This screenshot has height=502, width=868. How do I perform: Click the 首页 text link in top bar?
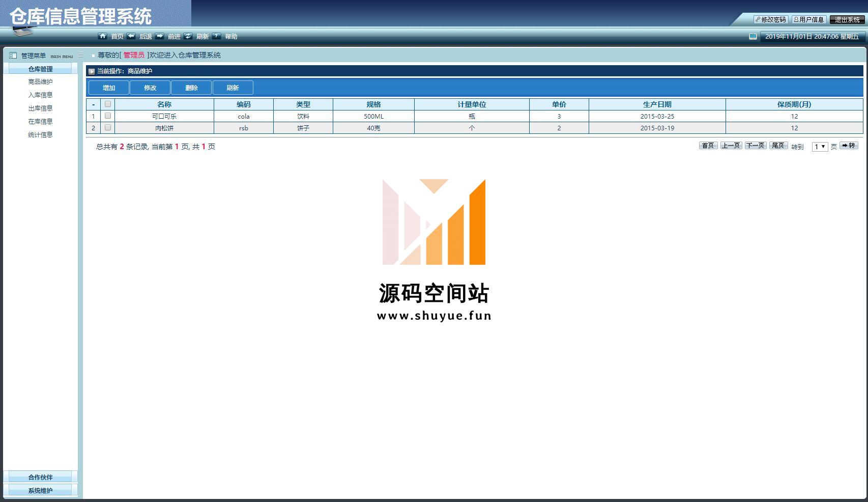pos(118,37)
